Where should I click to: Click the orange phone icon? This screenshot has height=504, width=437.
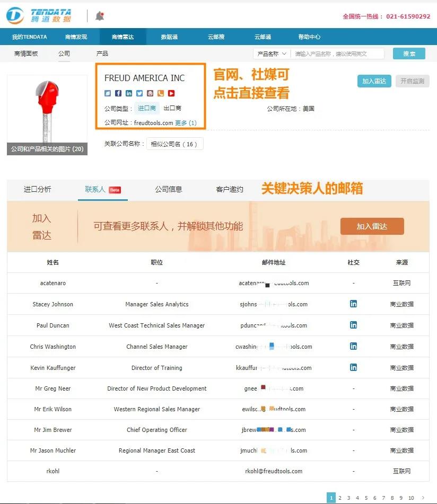tap(161, 93)
